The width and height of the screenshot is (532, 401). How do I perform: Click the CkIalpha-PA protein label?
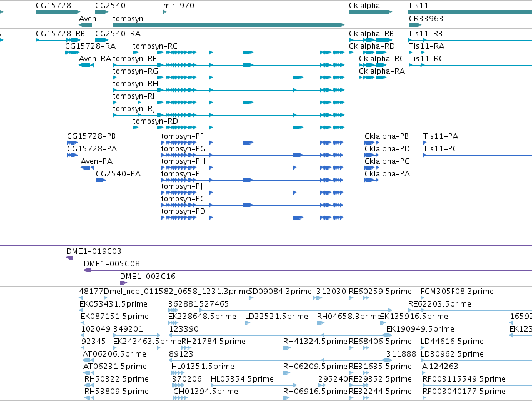point(387,174)
